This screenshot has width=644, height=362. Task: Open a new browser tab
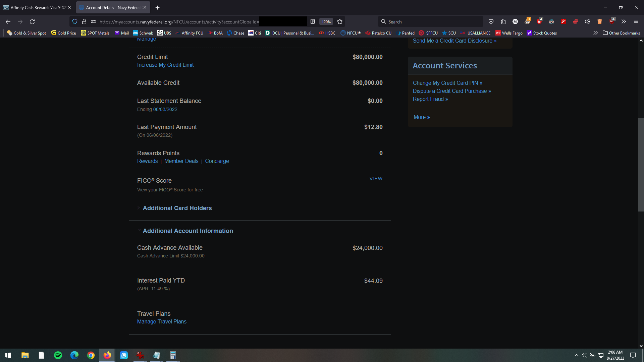point(157,7)
